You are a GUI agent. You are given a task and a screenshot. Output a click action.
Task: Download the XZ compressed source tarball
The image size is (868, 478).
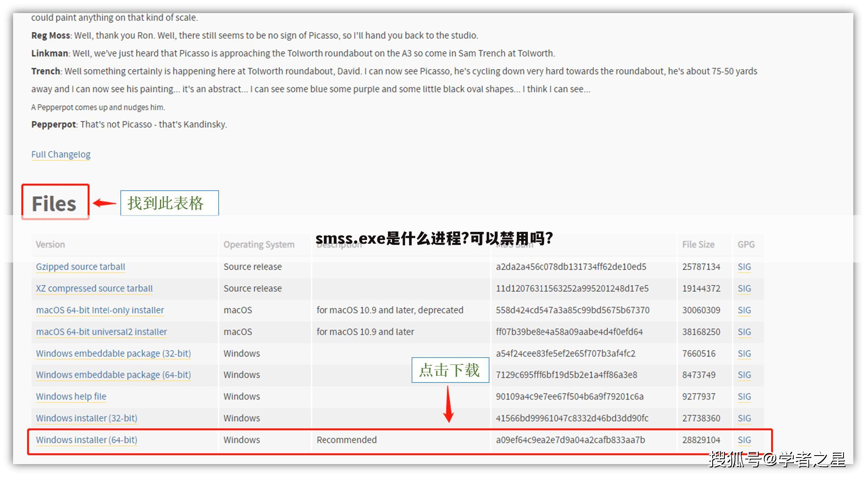coord(93,289)
